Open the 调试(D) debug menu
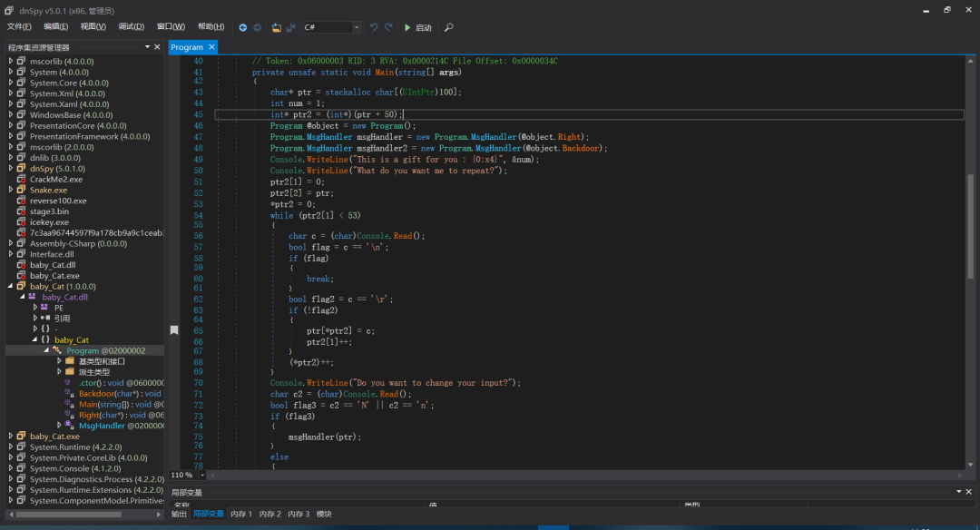 point(131,27)
